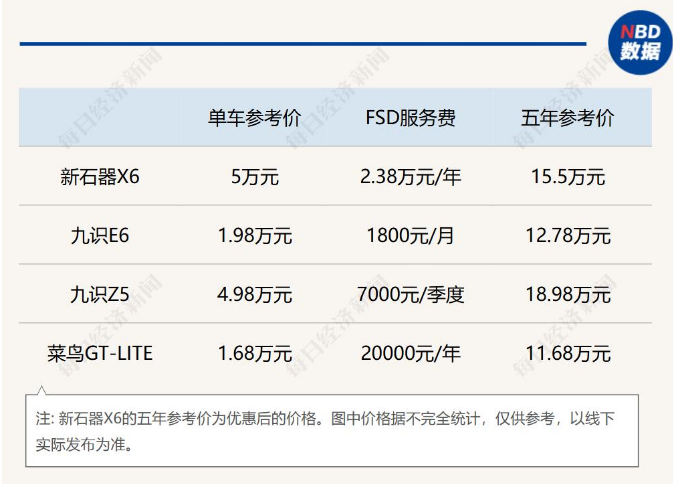Click the 7000元/季度 service fee cell

410,294
